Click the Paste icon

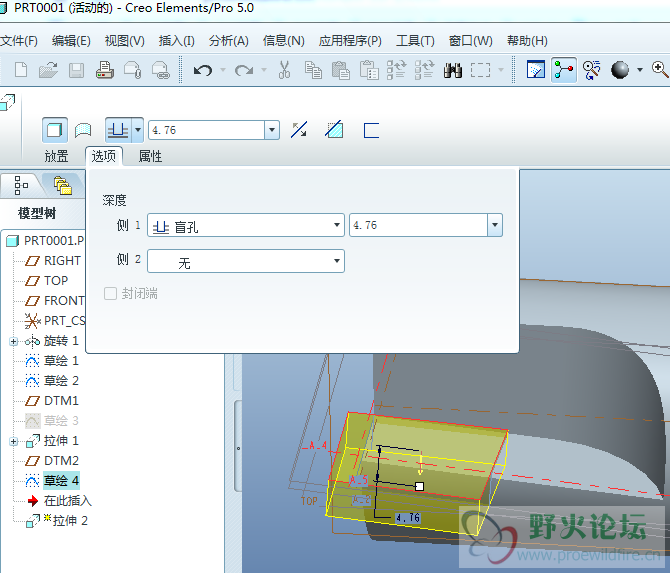click(x=341, y=70)
